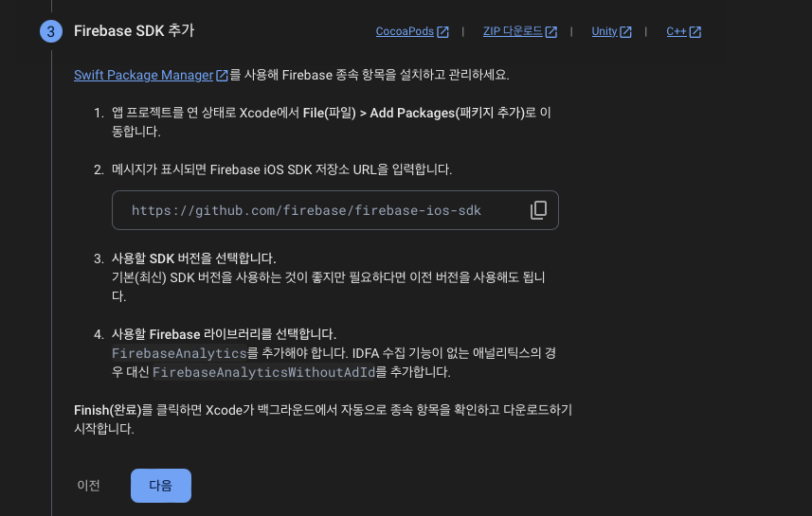812x516 pixels.
Task: Click the FirebaseAnalytics code label
Action: tap(179, 353)
